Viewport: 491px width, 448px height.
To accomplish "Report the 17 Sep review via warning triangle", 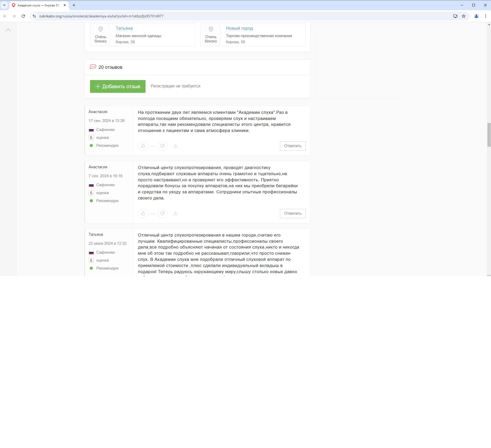I will point(175,146).
